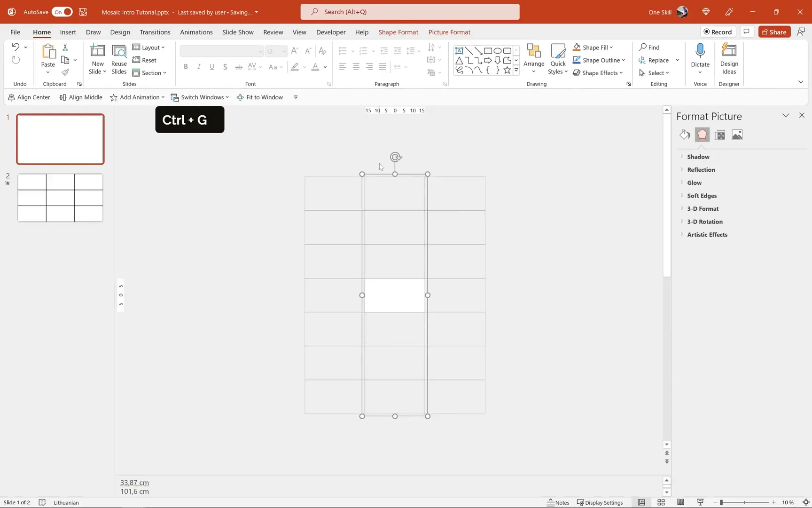The width and height of the screenshot is (812, 508).
Task: Click the Cut scissors icon
Action: (65, 48)
